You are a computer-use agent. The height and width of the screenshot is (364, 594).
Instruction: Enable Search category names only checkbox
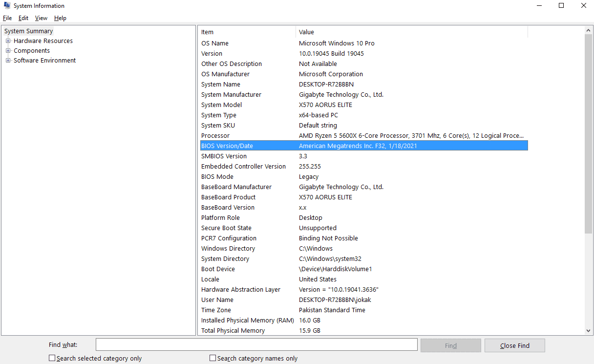[x=212, y=358]
